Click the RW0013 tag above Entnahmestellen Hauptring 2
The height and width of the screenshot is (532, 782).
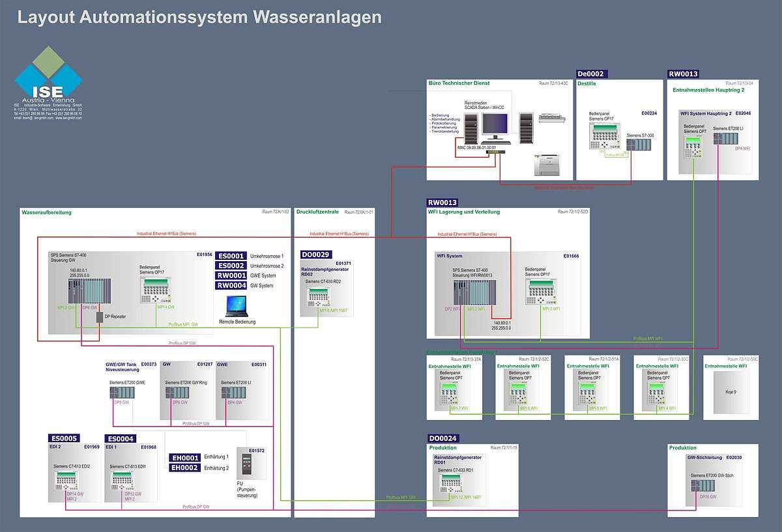pos(684,74)
